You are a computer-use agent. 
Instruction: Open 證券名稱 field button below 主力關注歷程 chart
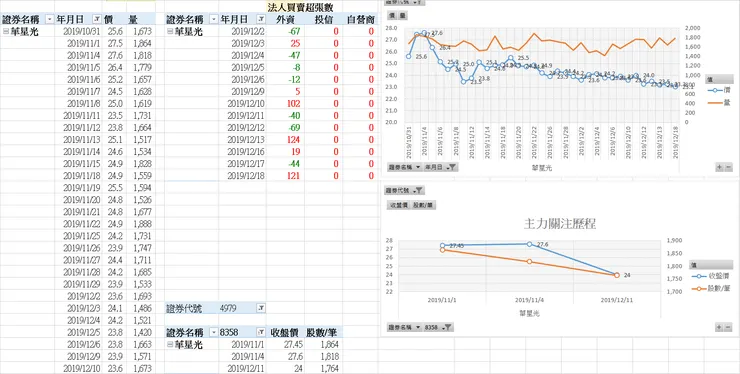(x=404, y=327)
